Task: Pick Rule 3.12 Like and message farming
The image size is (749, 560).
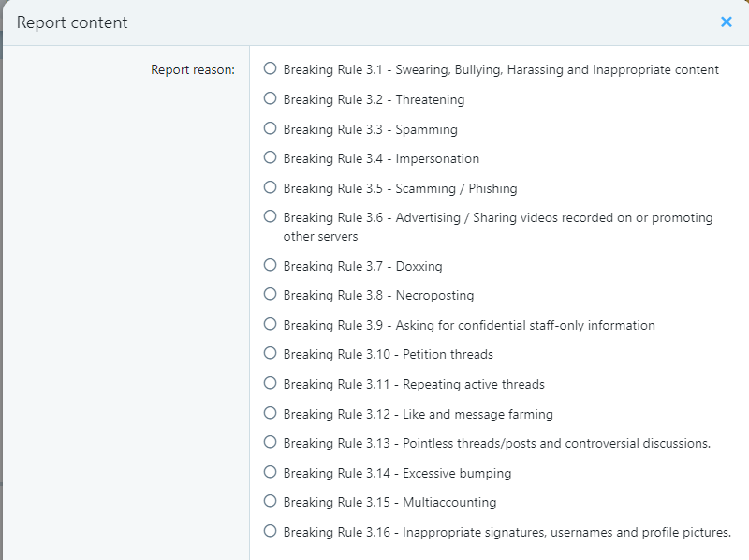Action: pos(270,413)
